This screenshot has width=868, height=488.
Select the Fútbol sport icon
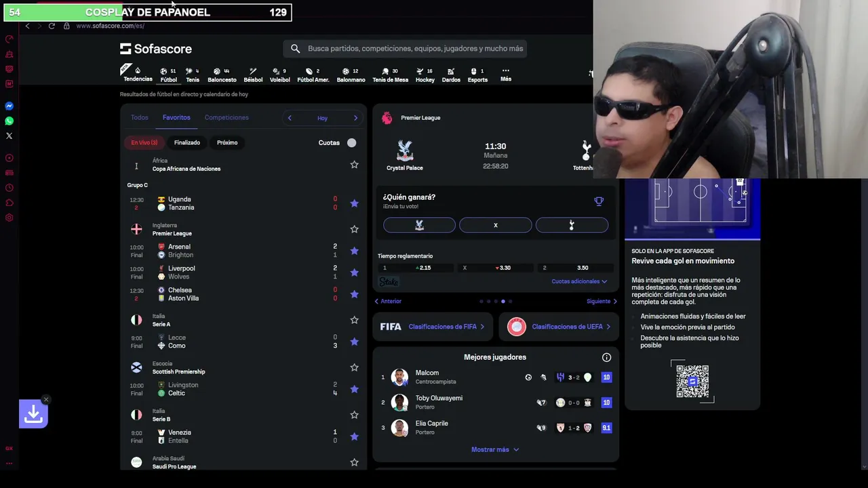tap(168, 75)
